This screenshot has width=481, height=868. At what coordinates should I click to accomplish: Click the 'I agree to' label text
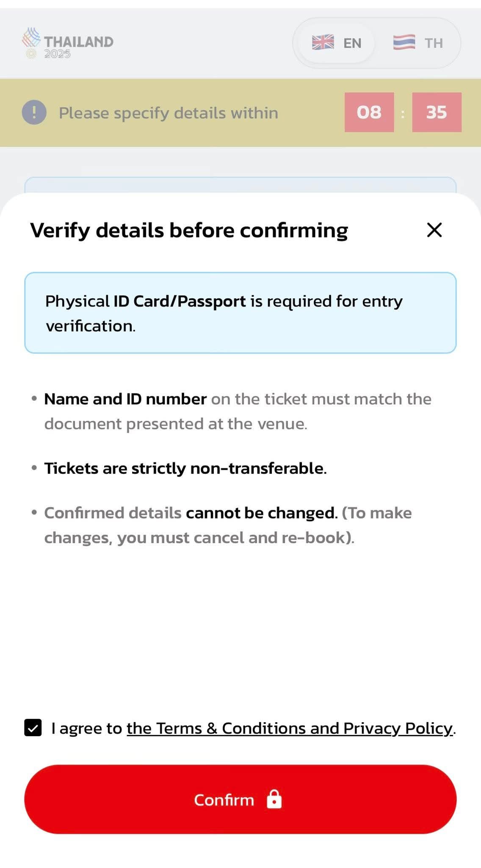point(87,728)
